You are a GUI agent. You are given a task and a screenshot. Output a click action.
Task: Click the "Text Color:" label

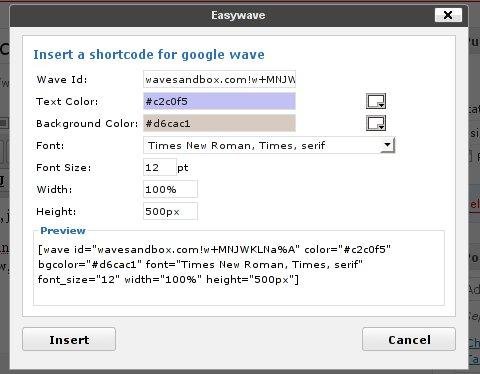point(67,102)
